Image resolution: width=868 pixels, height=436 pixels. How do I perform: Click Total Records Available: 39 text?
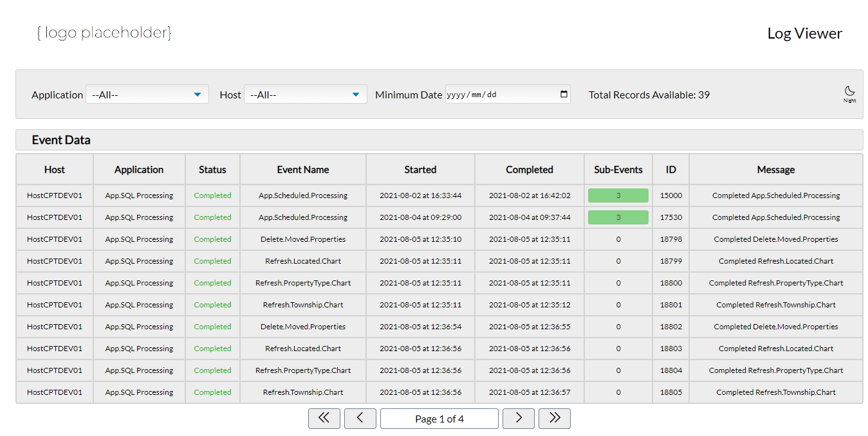pyautogui.click(x=649, y=95)
